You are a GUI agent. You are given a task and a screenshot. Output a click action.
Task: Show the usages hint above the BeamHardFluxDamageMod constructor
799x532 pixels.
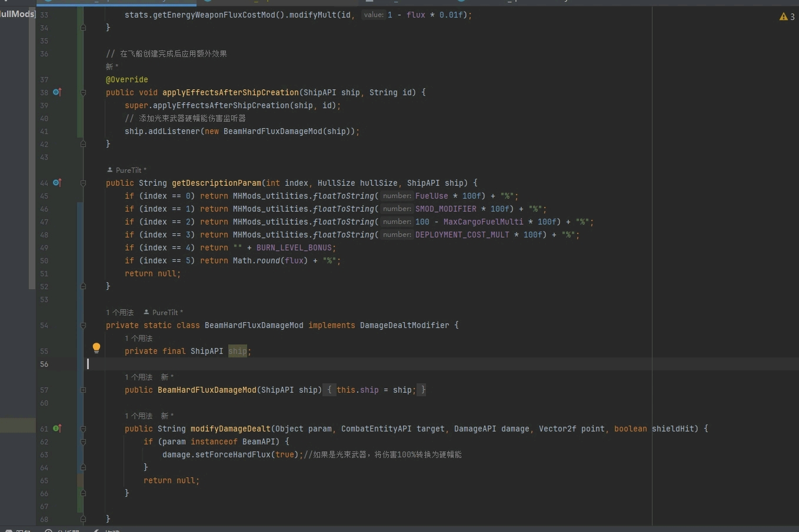[139, 377]
